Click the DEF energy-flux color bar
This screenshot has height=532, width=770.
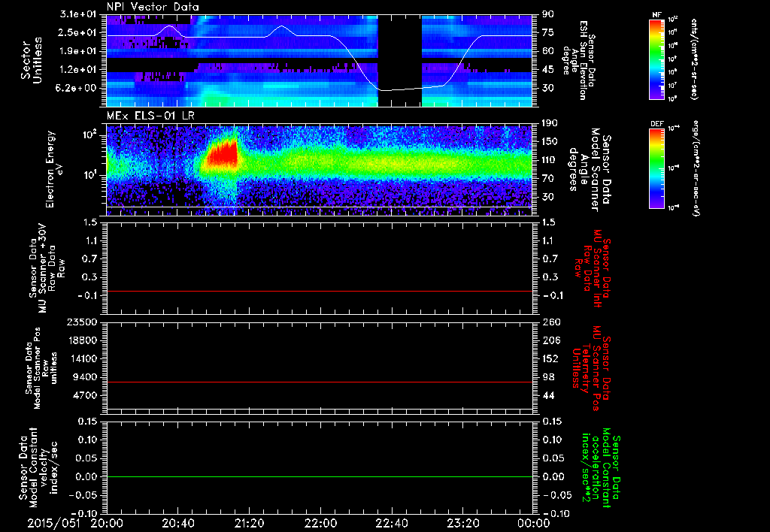click(656, 168)
